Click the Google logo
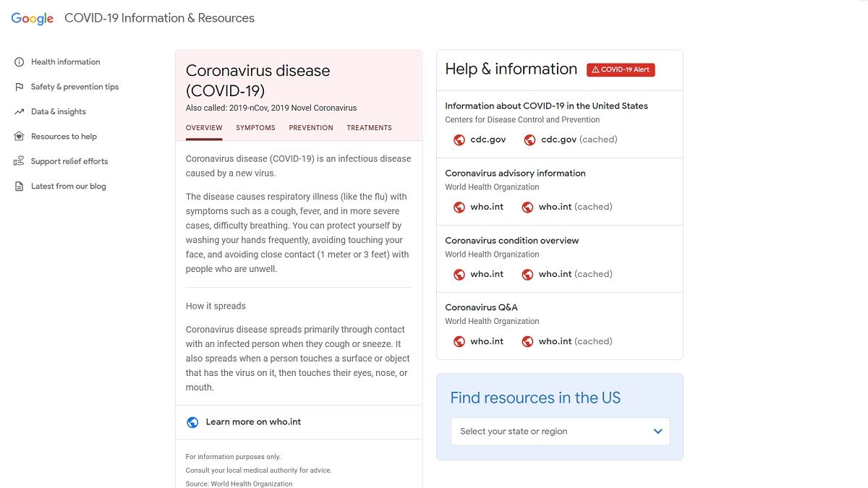 (x=31, y=18)
